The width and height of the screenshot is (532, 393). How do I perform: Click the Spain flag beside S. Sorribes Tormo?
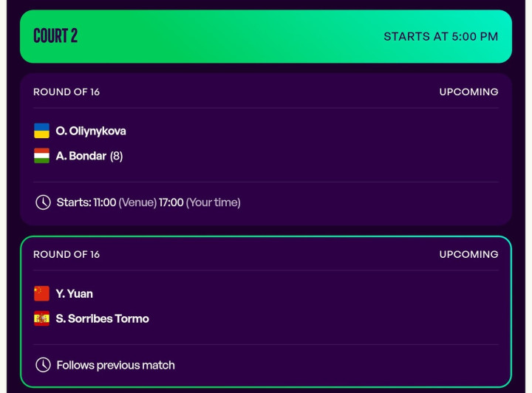point(41,318)
